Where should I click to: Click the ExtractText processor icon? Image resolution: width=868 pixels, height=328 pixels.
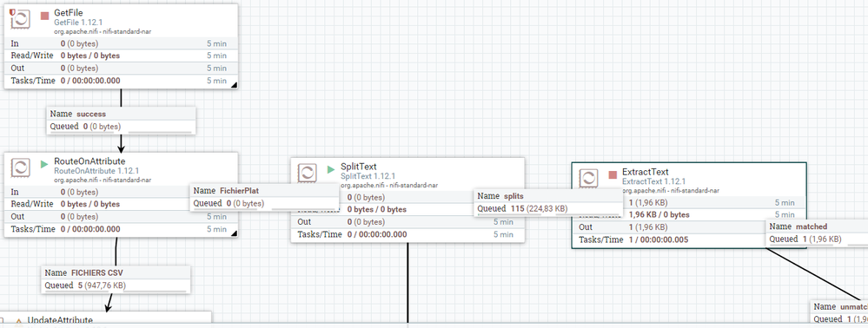point(589,178)
